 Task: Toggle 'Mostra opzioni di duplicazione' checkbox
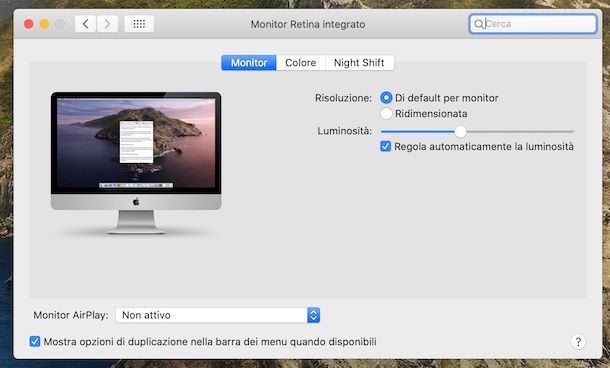click(35, 342)
